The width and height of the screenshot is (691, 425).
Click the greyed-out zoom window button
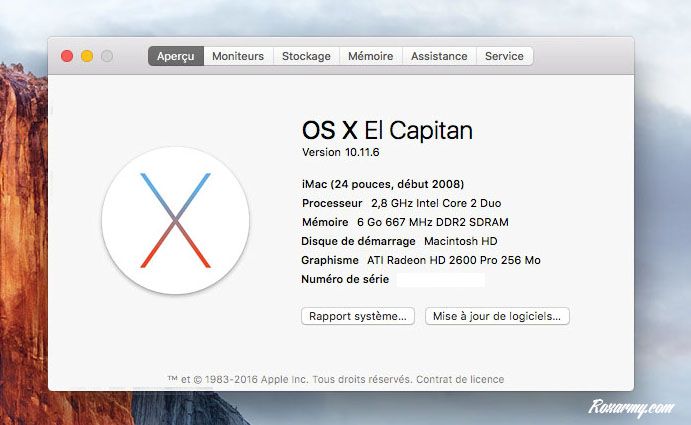click(107, 57)
